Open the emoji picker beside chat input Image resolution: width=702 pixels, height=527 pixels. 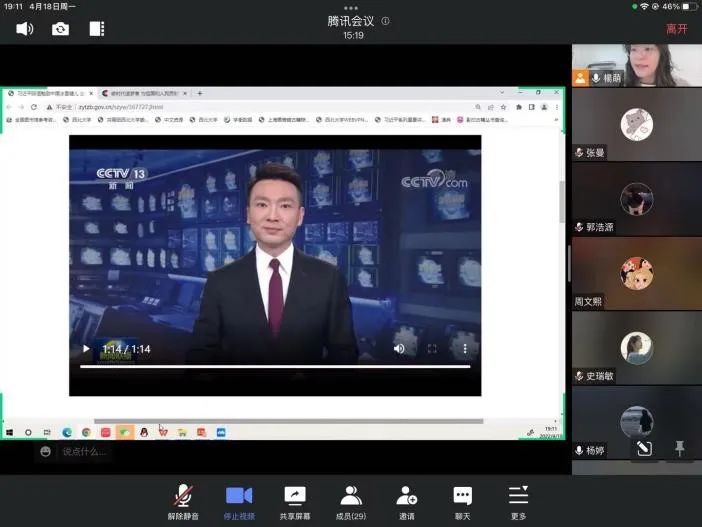click(x=45, y=452)
